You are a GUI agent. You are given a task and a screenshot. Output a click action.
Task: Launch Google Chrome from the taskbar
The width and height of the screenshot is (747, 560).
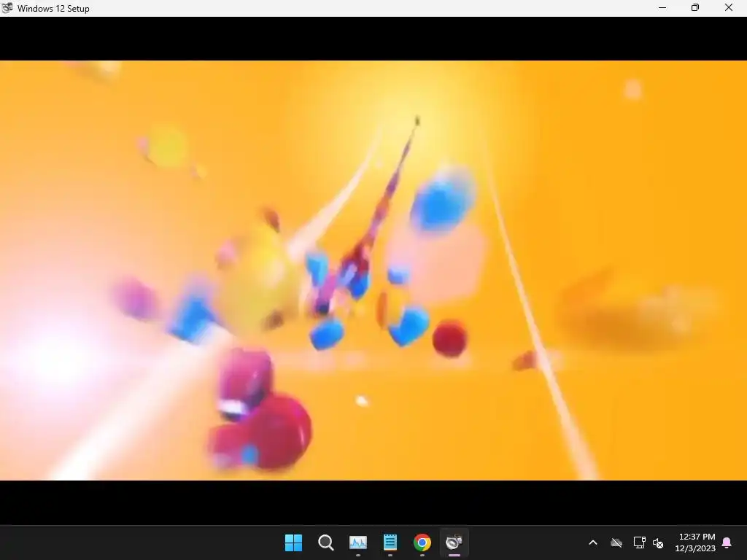click(422, 542)
